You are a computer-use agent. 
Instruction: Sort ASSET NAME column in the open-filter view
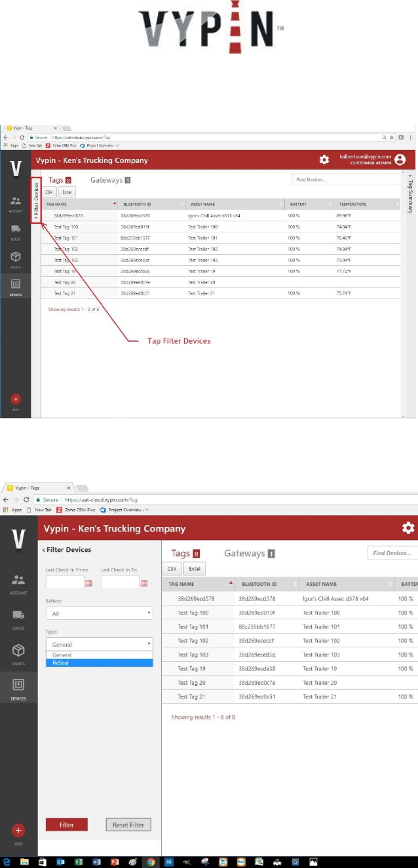click(x=345, y=584)
